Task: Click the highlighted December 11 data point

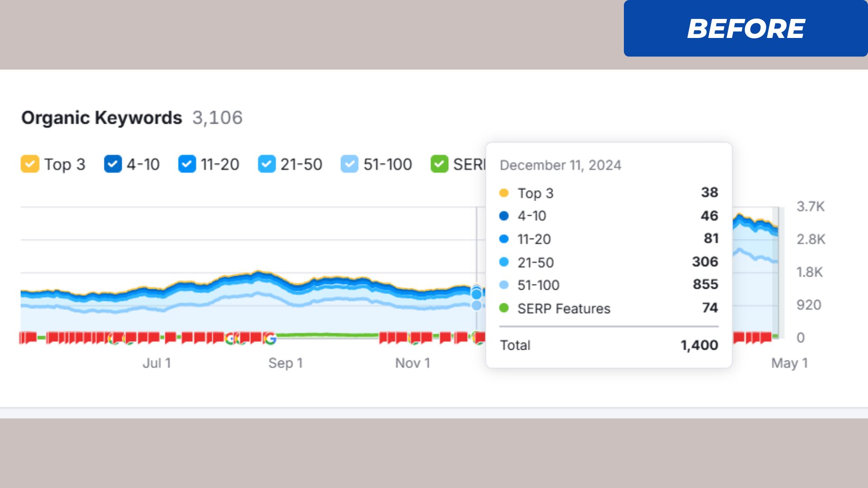Action: [x=476, y=294]
